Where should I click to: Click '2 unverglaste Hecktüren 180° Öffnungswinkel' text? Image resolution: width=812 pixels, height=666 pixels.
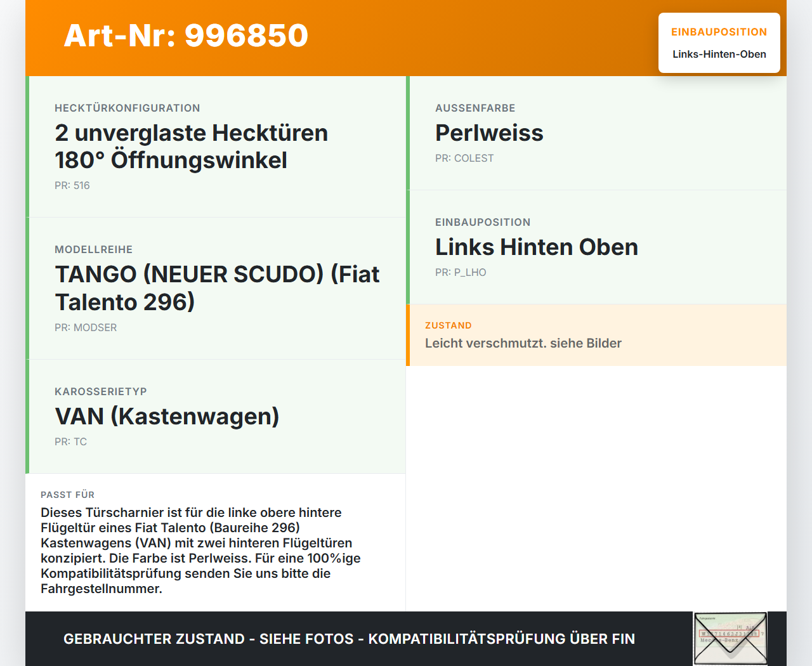192,147
